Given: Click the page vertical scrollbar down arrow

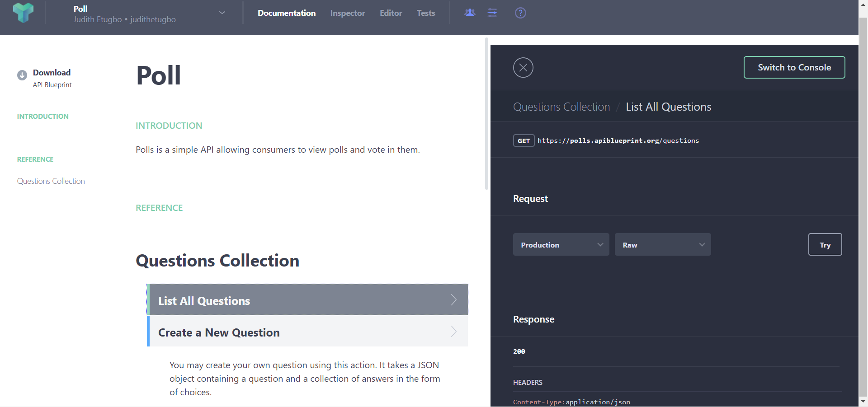Looking at the screenshot, I should [863, 401].
